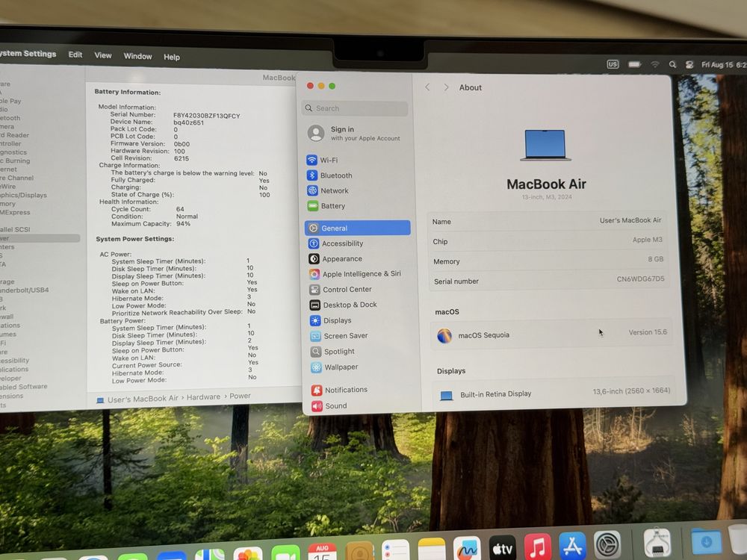
Task: Open the Edit menu
Action: pos(75,55)
